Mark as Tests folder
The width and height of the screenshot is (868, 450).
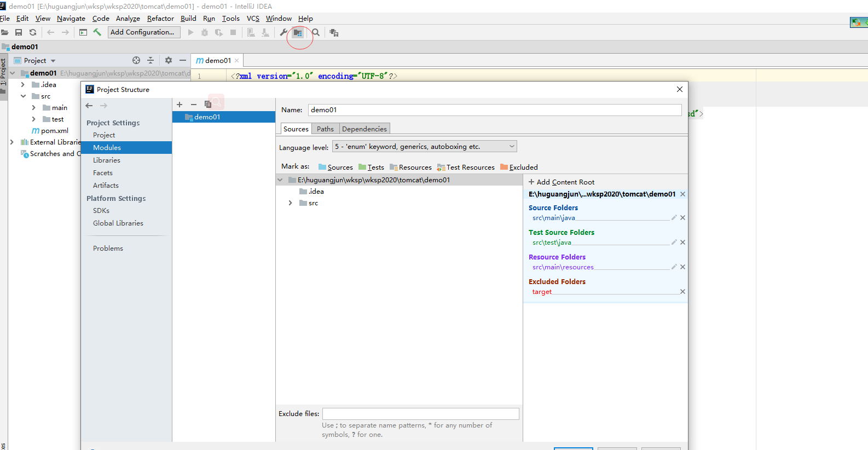pos(371,167)
